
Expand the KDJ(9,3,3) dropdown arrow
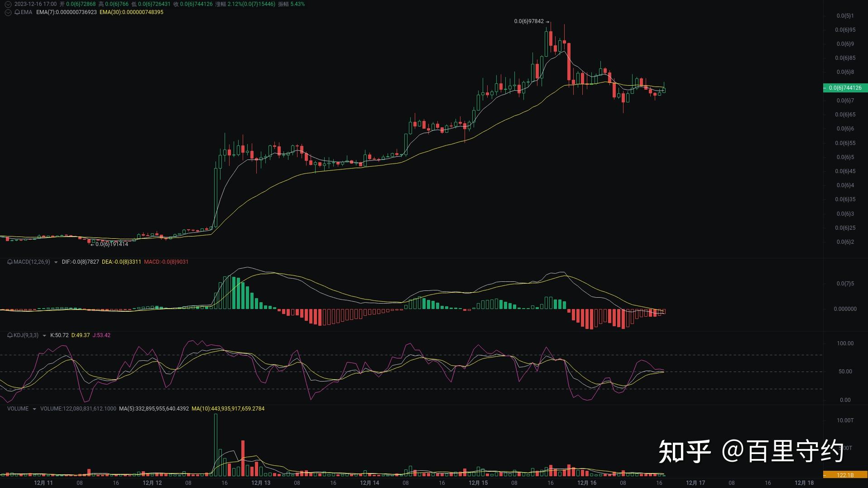point(44,336)
